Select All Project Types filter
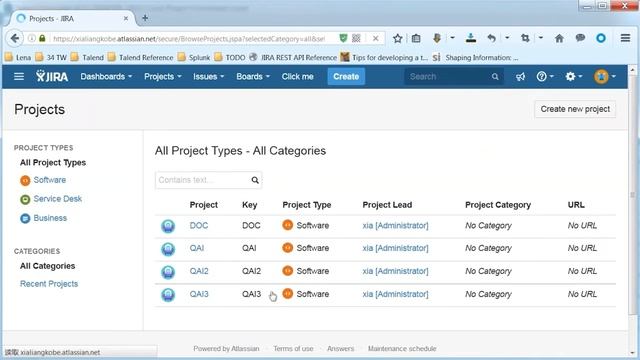Screen dimensions: 640x360 [53, 162]
